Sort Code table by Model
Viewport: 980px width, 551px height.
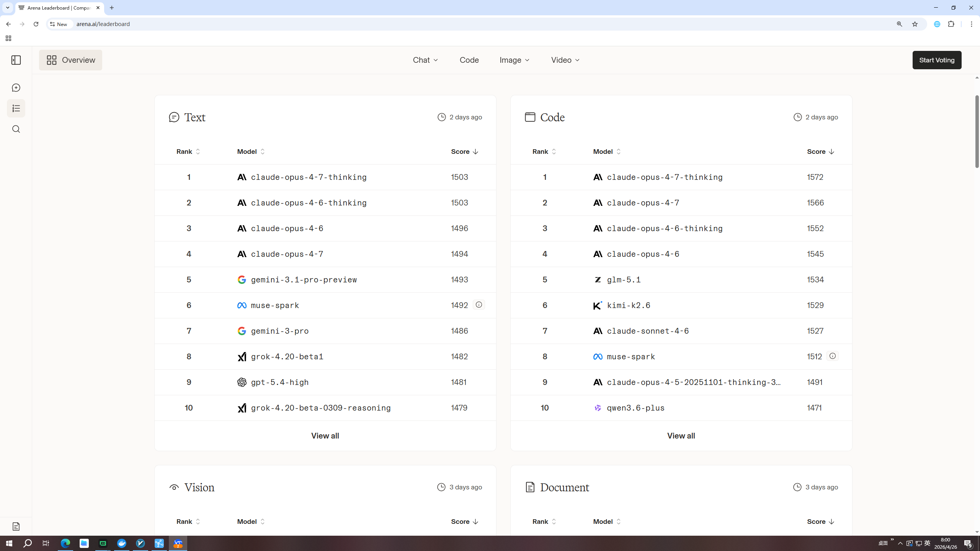[x=607, y=152]
